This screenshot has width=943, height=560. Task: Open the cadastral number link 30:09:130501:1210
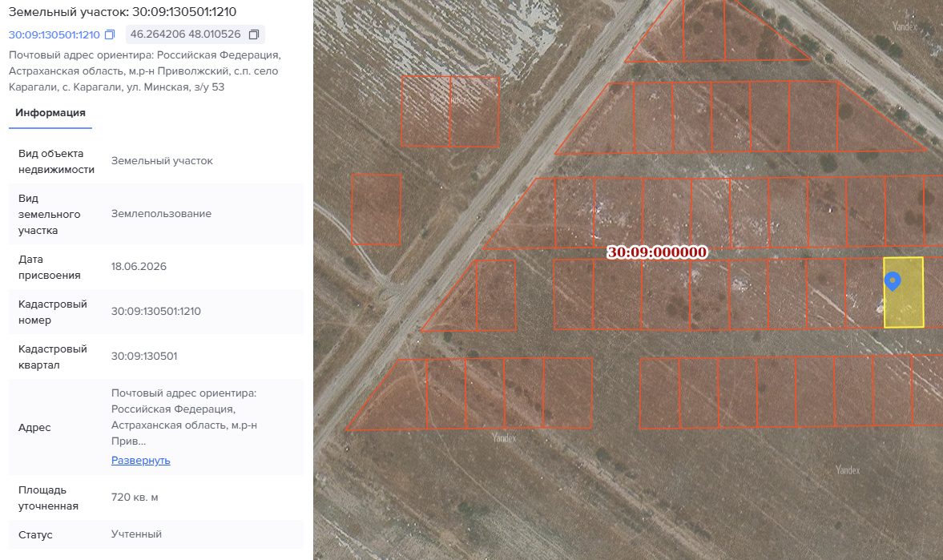(54, 35)
